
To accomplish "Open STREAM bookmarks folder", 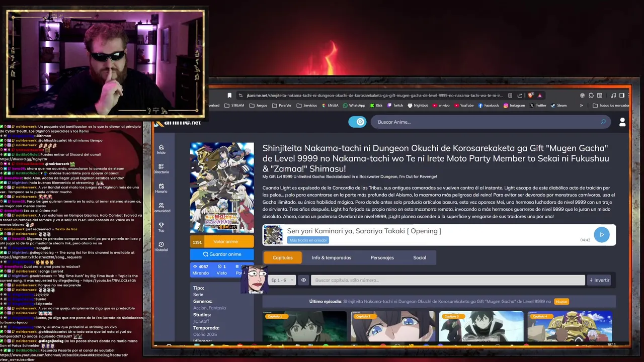I will tap(234, 106).
